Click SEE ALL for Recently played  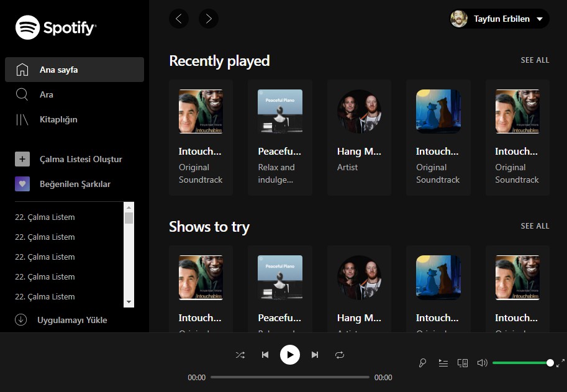535,60
